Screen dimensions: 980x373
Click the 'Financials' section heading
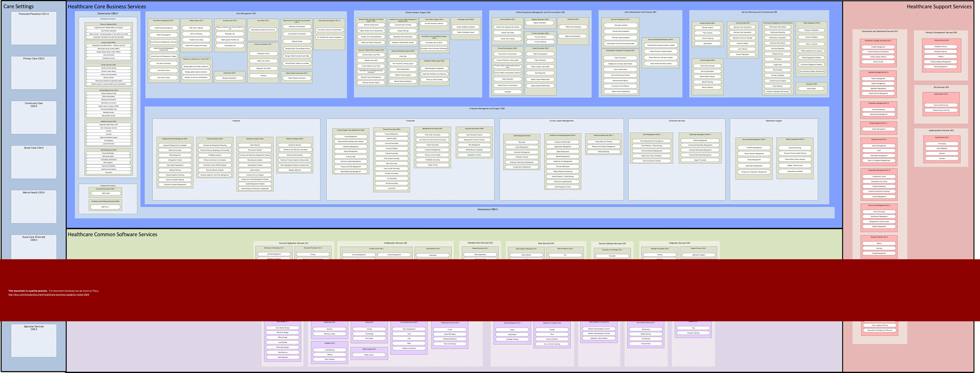pos(410,121)
